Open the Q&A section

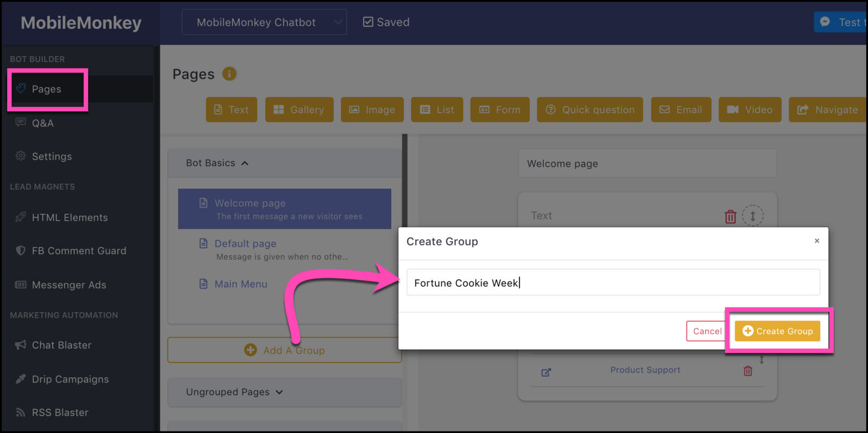pos(35,123)
